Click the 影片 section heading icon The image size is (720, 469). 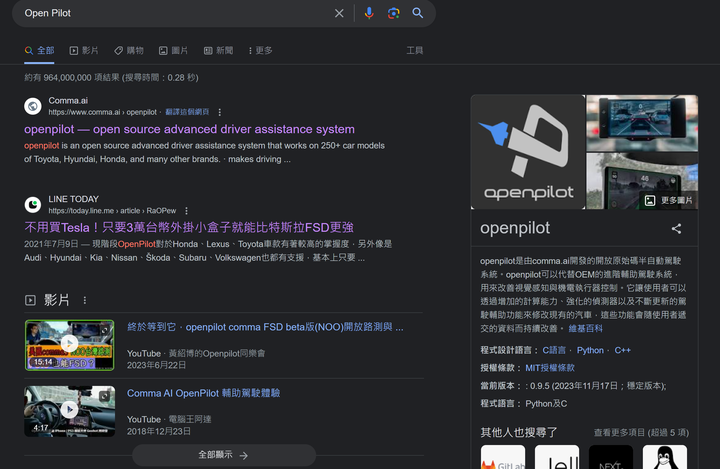(30, 300)
